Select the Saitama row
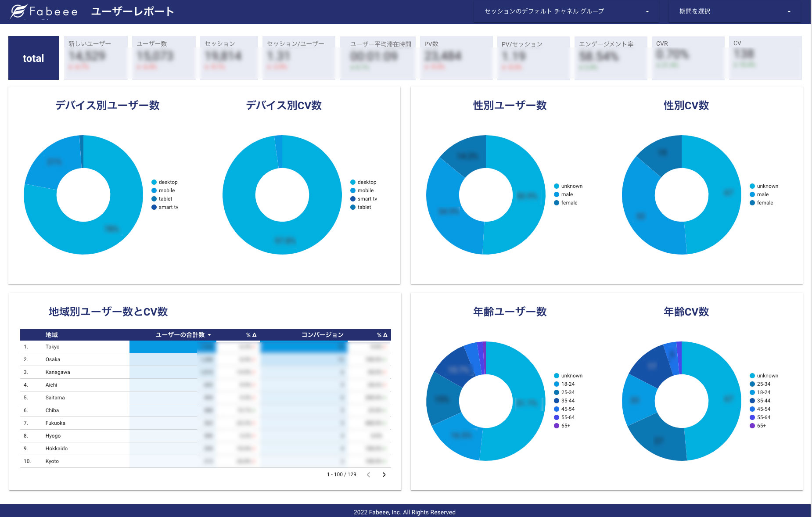The image size is (812, 517). coord(205,398)
